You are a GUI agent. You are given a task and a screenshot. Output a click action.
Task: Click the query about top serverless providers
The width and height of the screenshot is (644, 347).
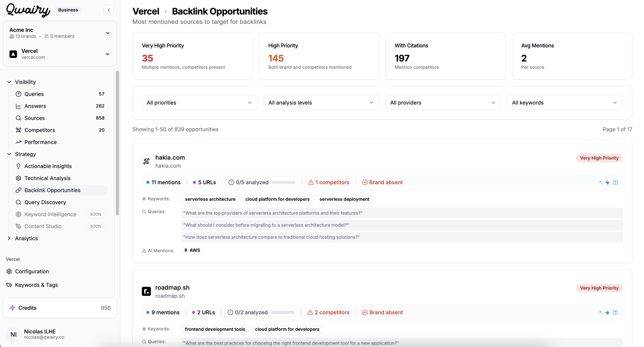[401, 213]
